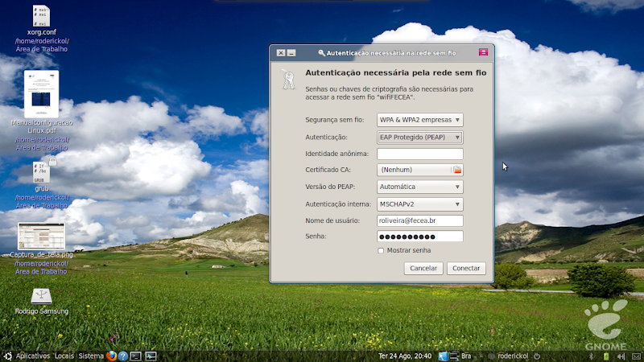Click the mail envelope indicator icon
Image resolution: width=644 pixels, height=362 pixels.
click(636, 356)
